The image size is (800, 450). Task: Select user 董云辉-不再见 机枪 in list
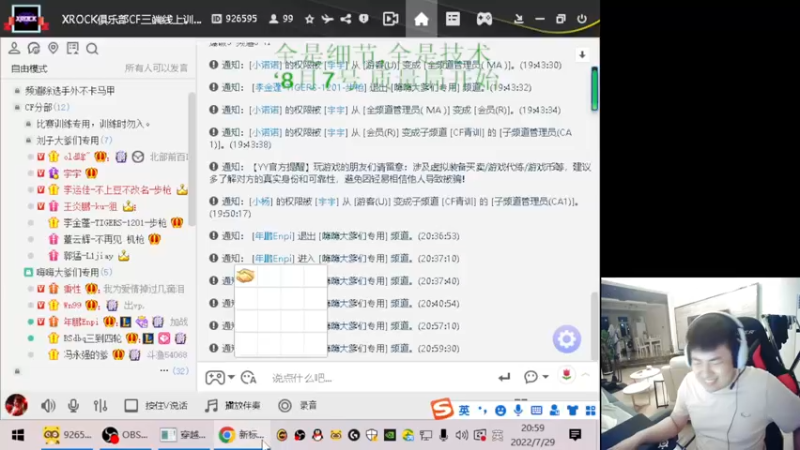pyautogui.click(x=104, y=239)
